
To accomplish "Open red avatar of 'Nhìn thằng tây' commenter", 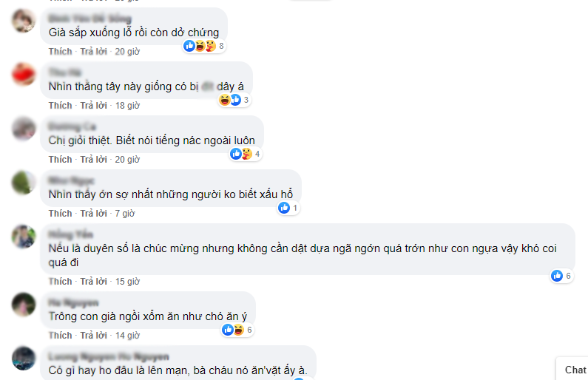I will [x=24, y=74].
